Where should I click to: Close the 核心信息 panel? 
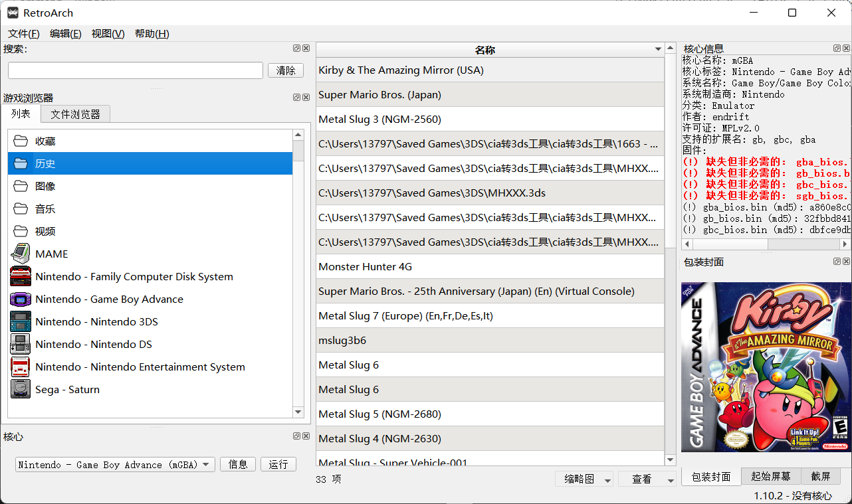(846, 48)
